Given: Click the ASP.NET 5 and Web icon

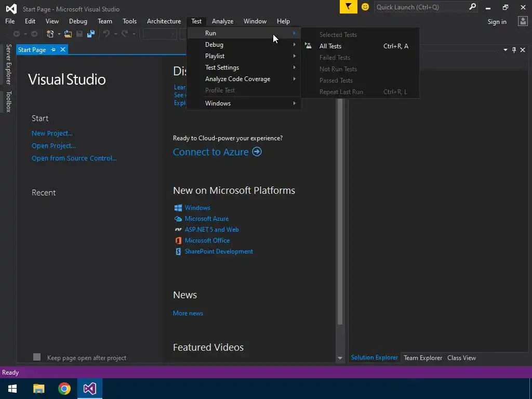Looking at the screenshot, I should [178, 230].
